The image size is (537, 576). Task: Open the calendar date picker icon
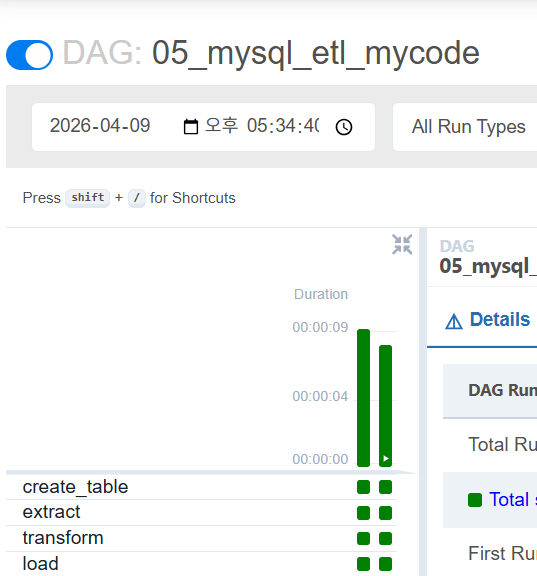coord(191,127)
